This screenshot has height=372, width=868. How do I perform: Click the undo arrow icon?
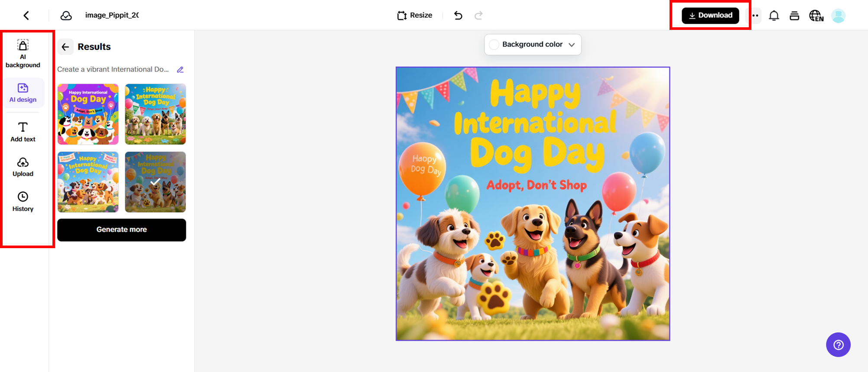pos(458,16)
